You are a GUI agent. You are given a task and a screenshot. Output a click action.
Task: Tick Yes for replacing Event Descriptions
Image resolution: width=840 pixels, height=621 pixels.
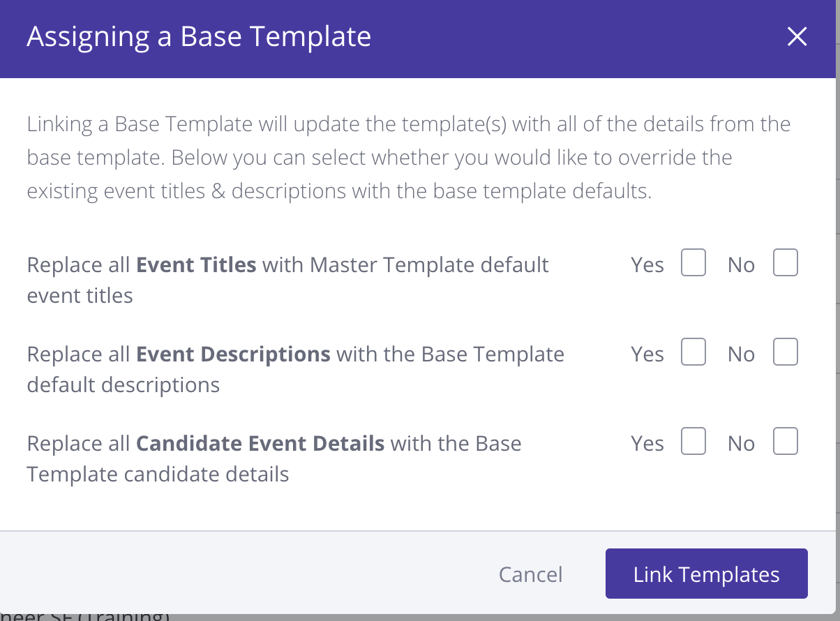pyautogui.click(x=693, y=353)
